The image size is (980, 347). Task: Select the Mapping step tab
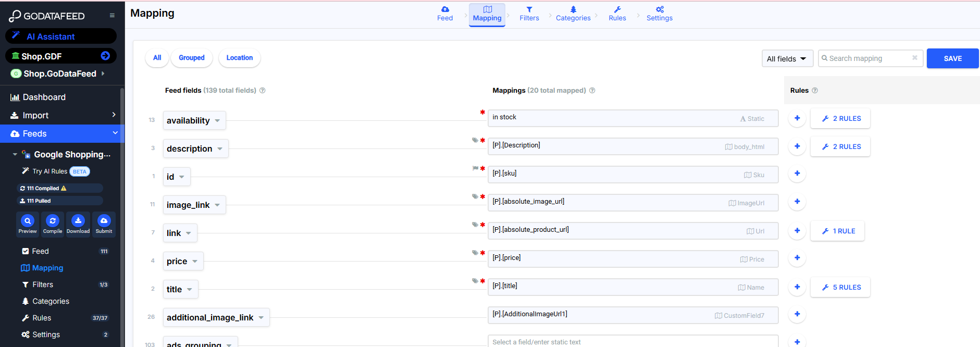(487, 15)
